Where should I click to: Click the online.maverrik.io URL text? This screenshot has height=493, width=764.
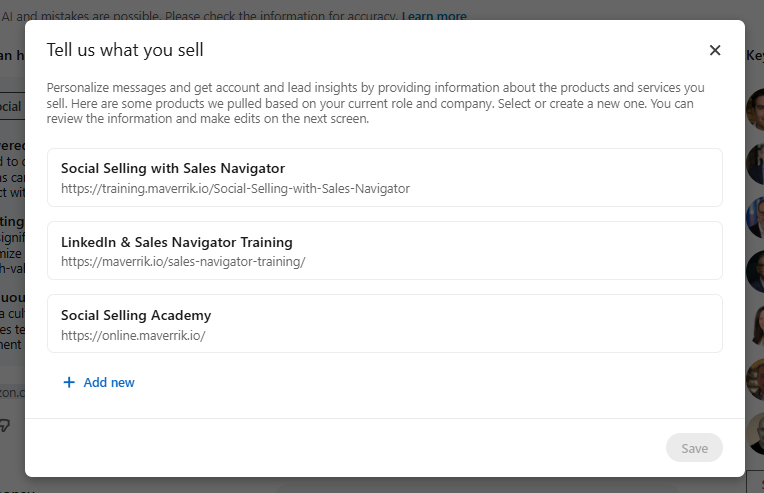133,335
